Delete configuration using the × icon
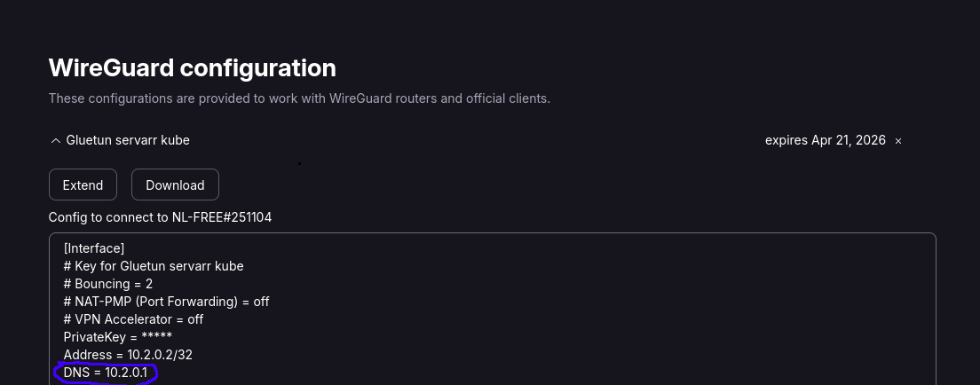980x385 pixels. click(898, 141)
